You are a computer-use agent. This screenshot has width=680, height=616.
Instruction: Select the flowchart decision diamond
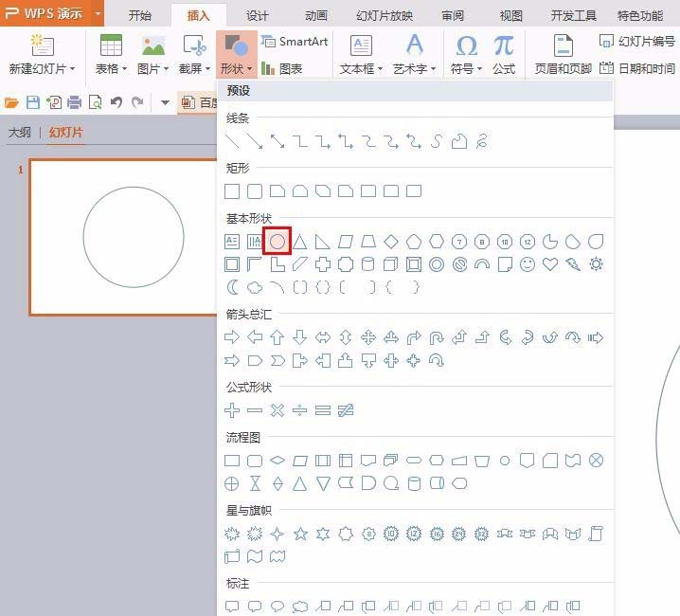277,461
